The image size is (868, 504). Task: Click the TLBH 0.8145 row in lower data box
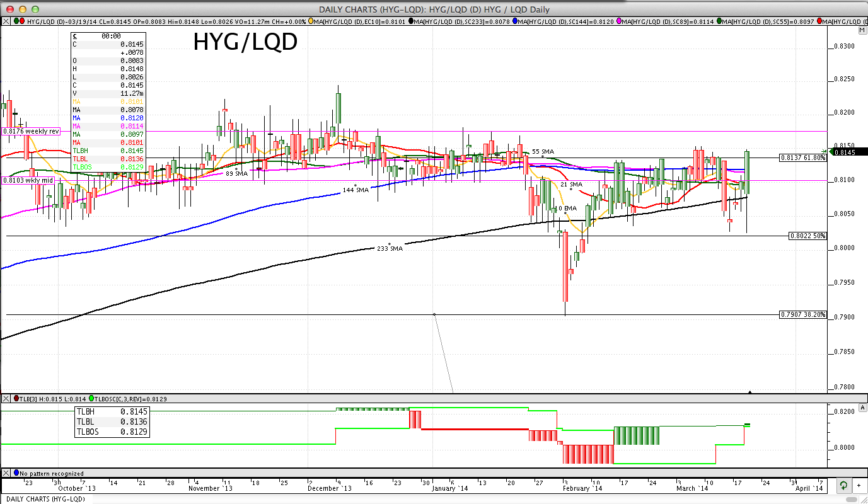[113, 411]
